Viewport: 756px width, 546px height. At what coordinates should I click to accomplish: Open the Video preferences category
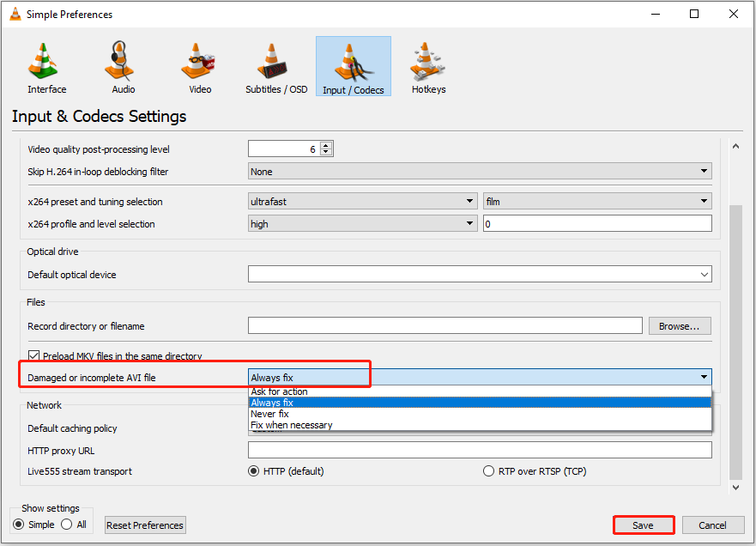coord(200,68)
